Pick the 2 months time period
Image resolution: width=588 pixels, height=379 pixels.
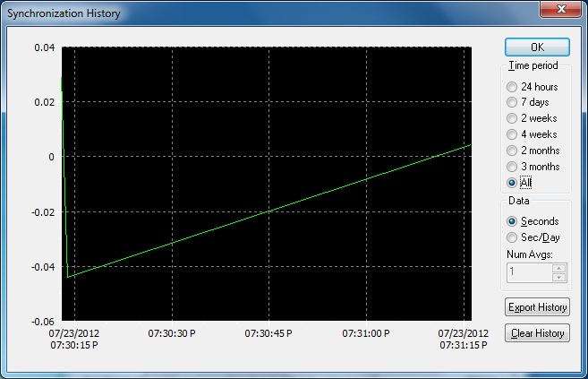(533, 151)
